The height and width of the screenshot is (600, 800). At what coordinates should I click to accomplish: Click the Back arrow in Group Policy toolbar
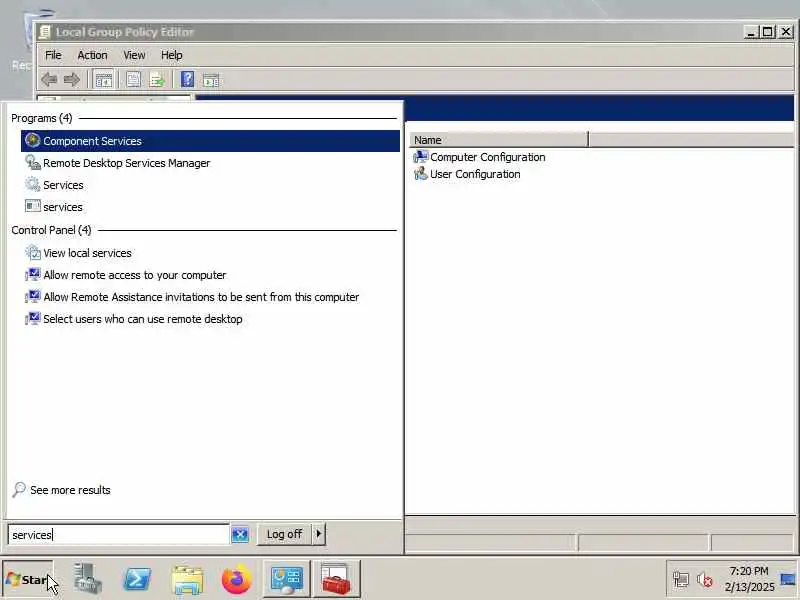point(49,80)
